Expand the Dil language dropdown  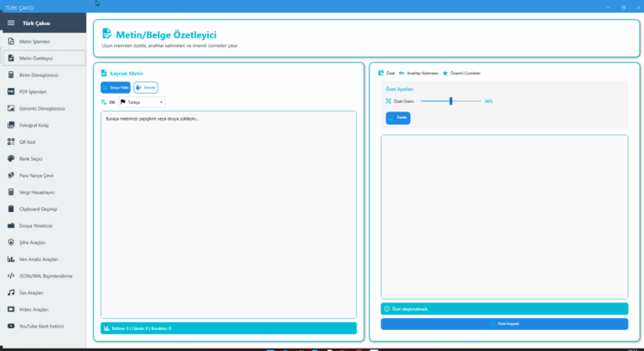(143, 102)
